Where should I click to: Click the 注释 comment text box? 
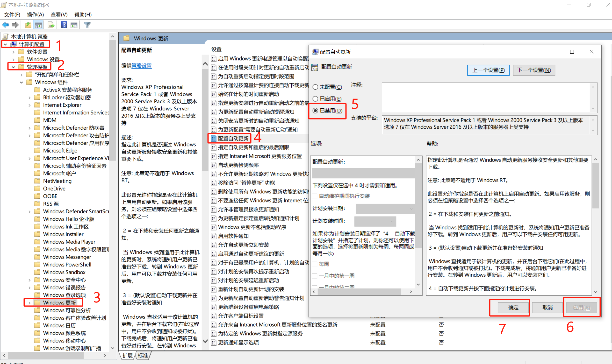(486, 98)
